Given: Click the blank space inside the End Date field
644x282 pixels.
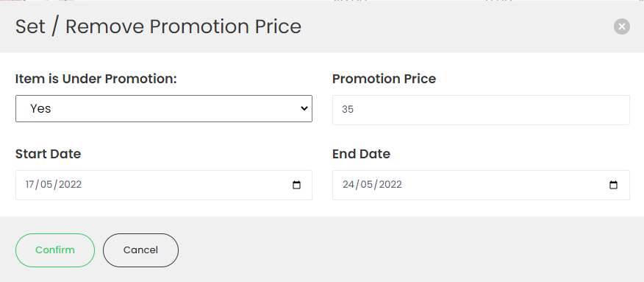Looking at the screenshot, I should [505, 185].
